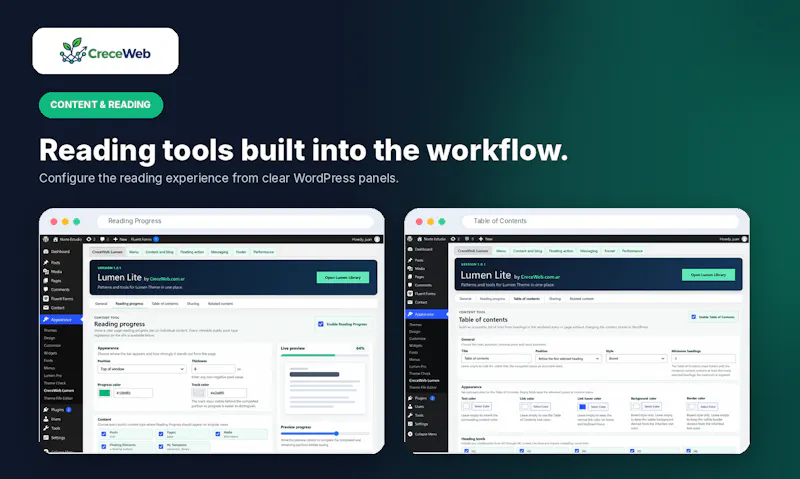Click the Preview progress slider handle
Screen dimensions: 800x479
click(336, 434)
